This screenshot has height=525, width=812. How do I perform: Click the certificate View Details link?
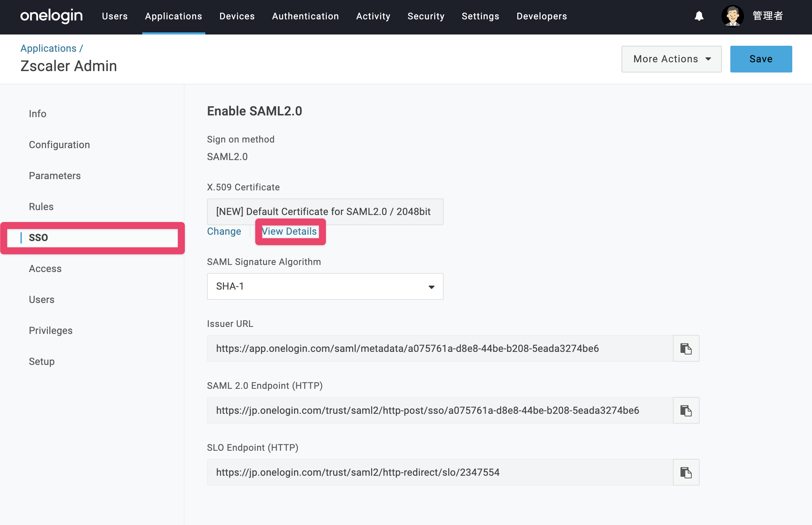(289, 232)
